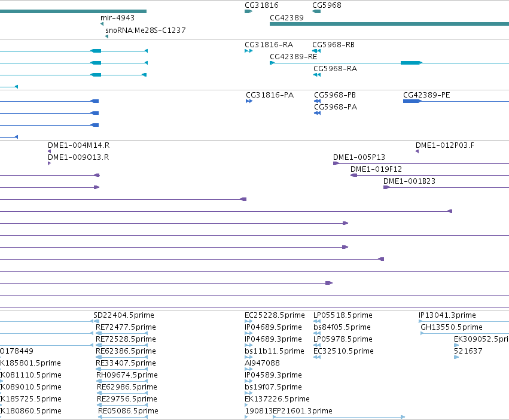Click the CG42389-PE protein label
This screenshot has height=420, width=509.
[x=426, y=95]
